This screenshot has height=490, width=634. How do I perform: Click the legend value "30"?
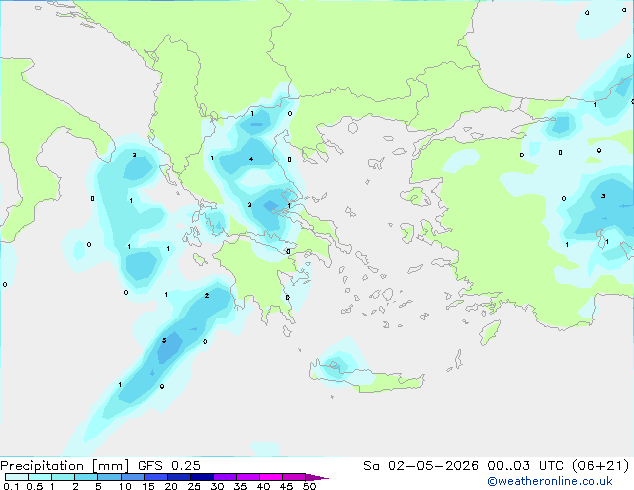(217, 486)
